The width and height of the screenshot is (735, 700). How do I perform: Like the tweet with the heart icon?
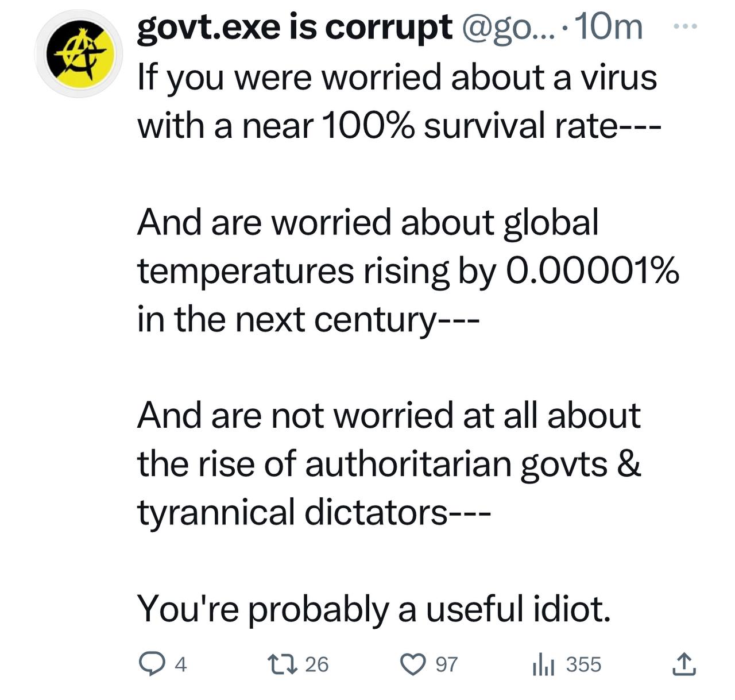pyautogui.click(x=412, y=664)
